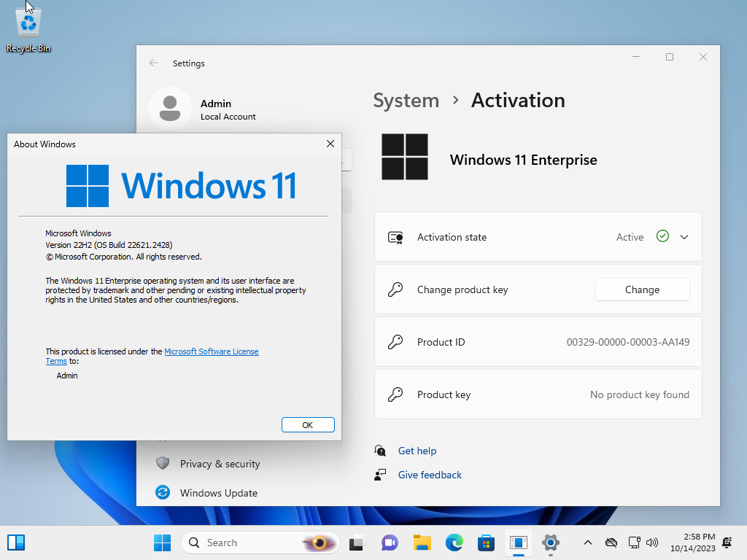
Task: Launch Microsoft Edge from taskbar
Action: click(454, 542)
